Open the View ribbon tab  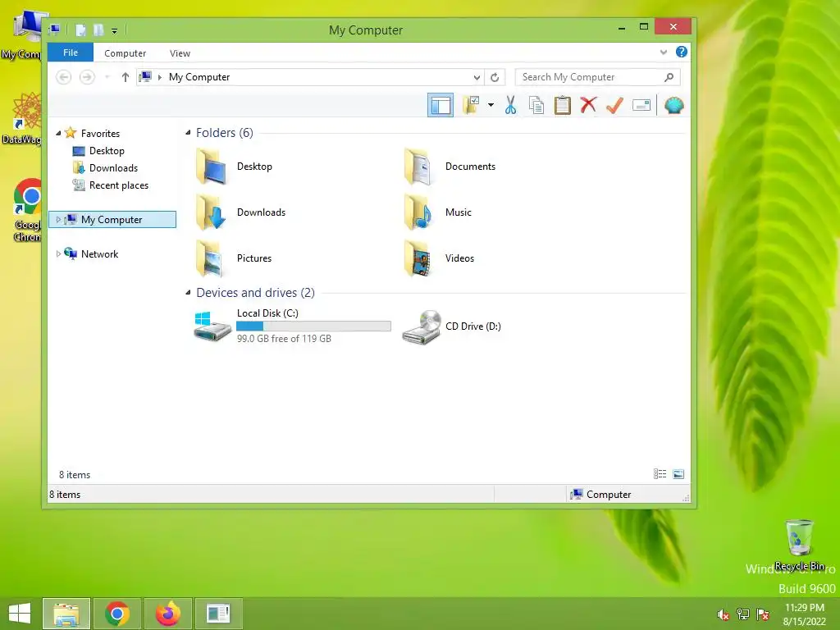[x=180, y=53]
